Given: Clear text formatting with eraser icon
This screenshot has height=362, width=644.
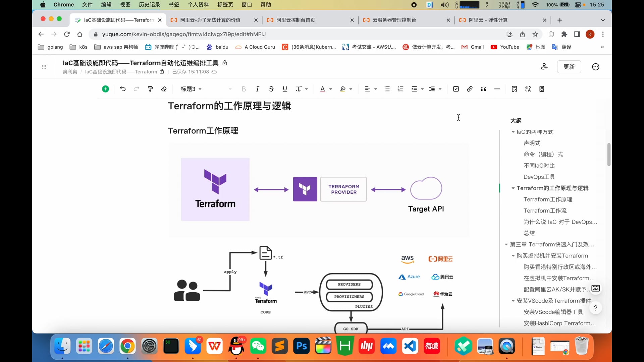Looking at the screenshot, I should (x=164, y=89).
